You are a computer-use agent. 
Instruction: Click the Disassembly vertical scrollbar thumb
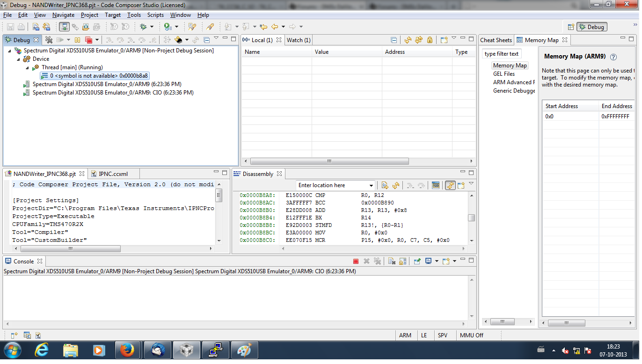tap(471, 218)
